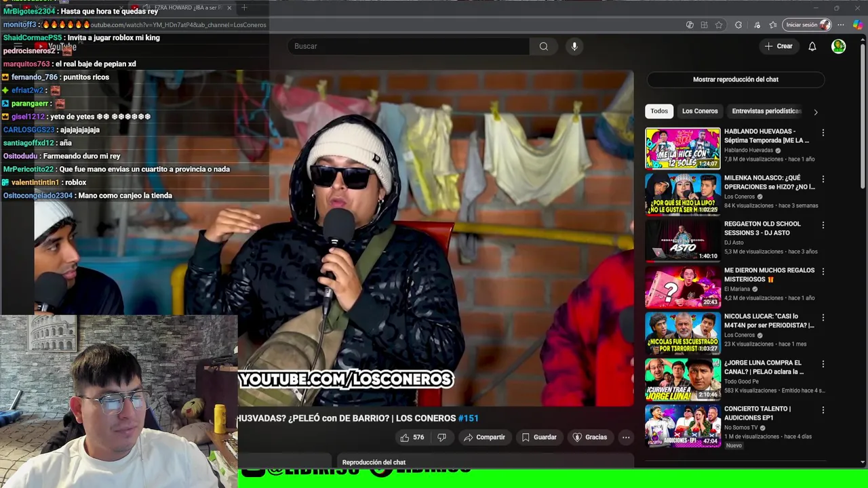Select Entrevistas periodísticas filter chip
868x488 pixels.
[766, 111]
